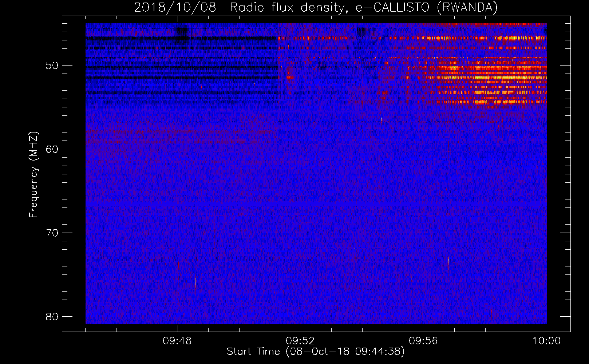589x364 pixels.
Task: Click the x-axis time label "10:00"
Action: (546, 341)
